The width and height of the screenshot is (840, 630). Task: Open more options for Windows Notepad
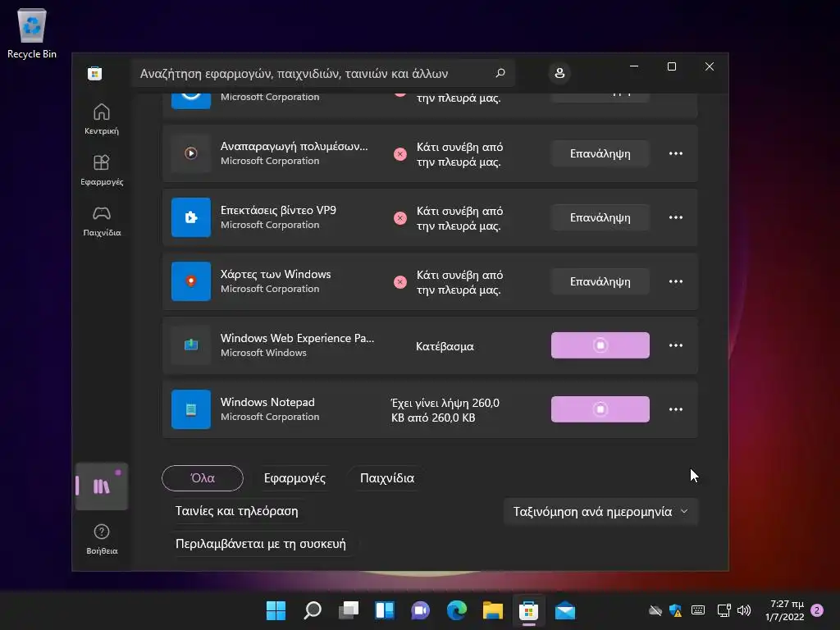point(676,409)
